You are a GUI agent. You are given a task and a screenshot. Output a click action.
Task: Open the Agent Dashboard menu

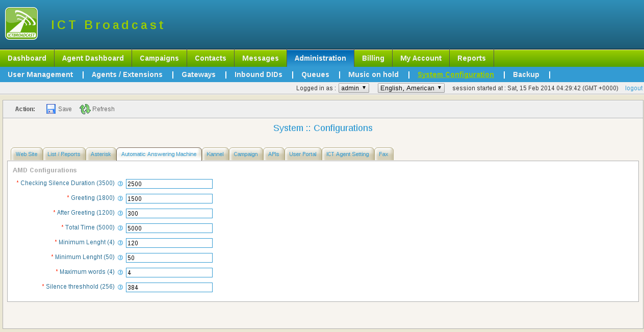point(93,58)
